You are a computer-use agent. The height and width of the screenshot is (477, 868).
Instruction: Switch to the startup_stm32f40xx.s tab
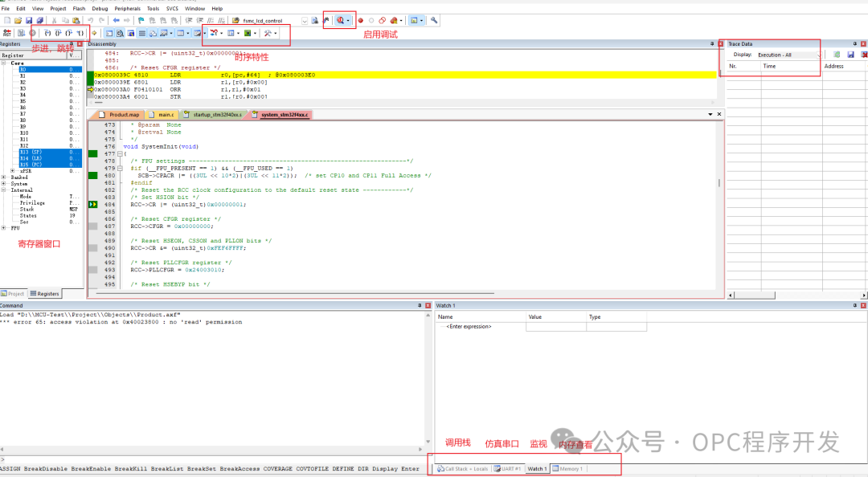point(213,115)
